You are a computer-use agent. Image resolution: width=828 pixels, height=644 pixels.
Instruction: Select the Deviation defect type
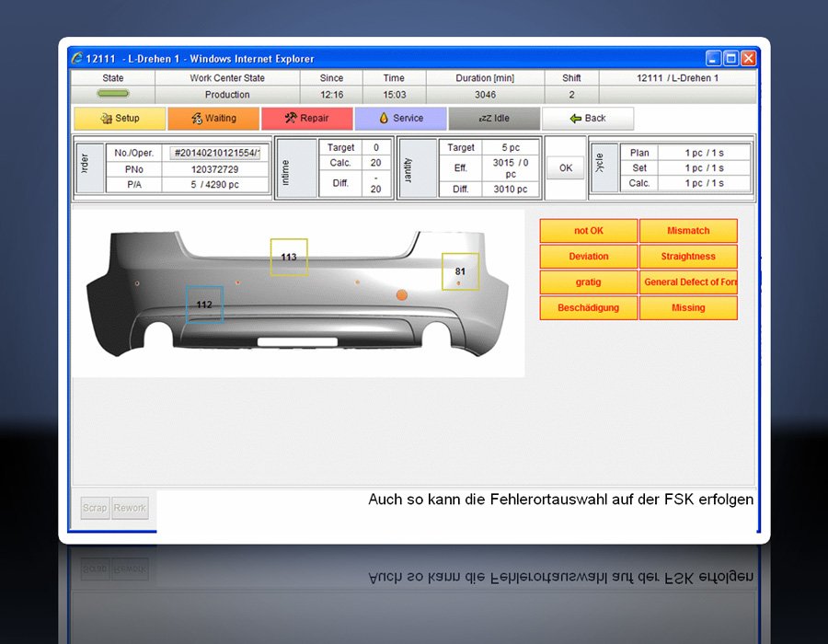point(588,257)
